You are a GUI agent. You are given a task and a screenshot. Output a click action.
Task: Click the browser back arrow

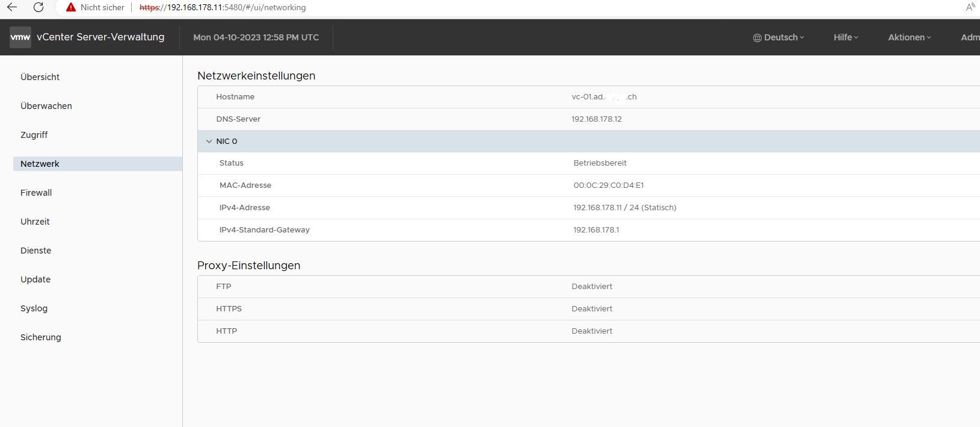point(12,7)
